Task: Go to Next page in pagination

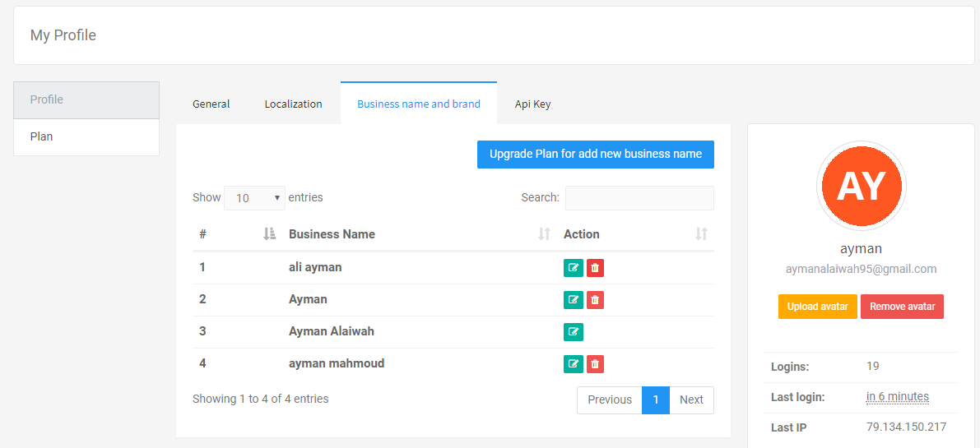Action: pyautogui.click(x=691, y=400)
